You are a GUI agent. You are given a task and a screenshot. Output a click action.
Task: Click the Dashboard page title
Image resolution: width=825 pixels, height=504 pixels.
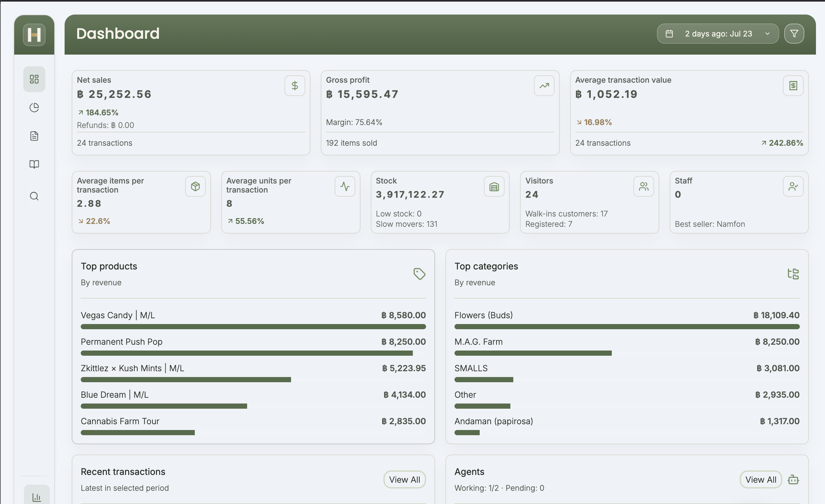[x=118, y=34]
